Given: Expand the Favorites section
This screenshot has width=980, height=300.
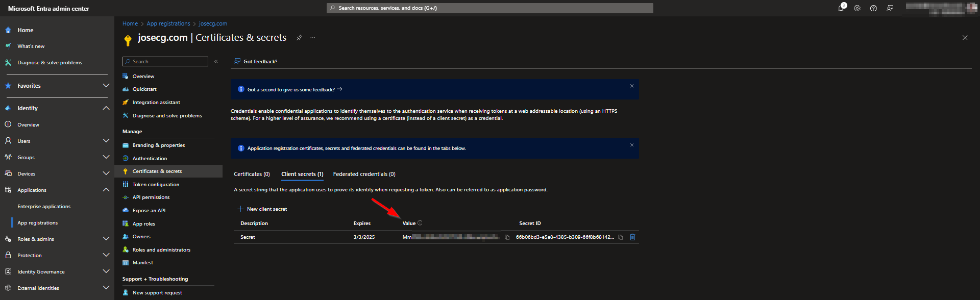Looking at the screenshot, I should [106, 86].
